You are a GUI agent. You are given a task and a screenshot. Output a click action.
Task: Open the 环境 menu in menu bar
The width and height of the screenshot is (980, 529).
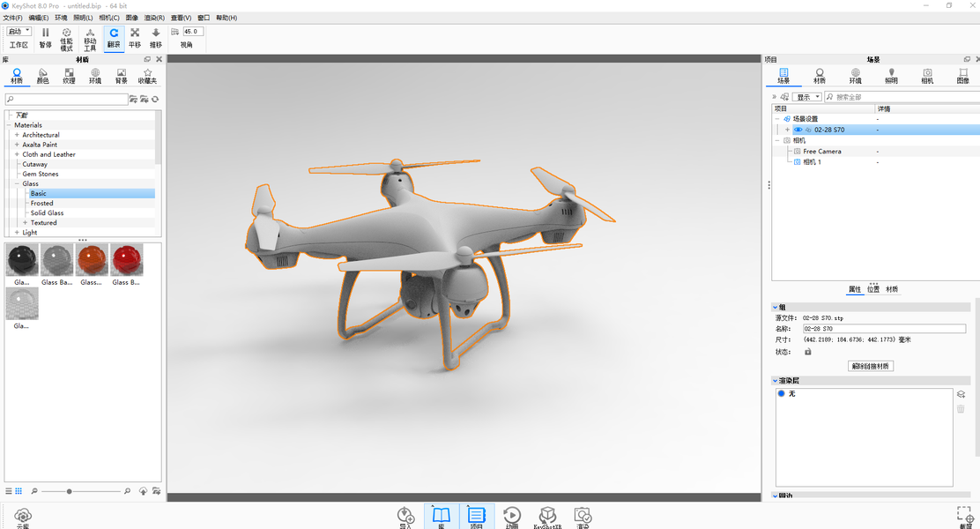pyautogui.click(x=61, y=18)
